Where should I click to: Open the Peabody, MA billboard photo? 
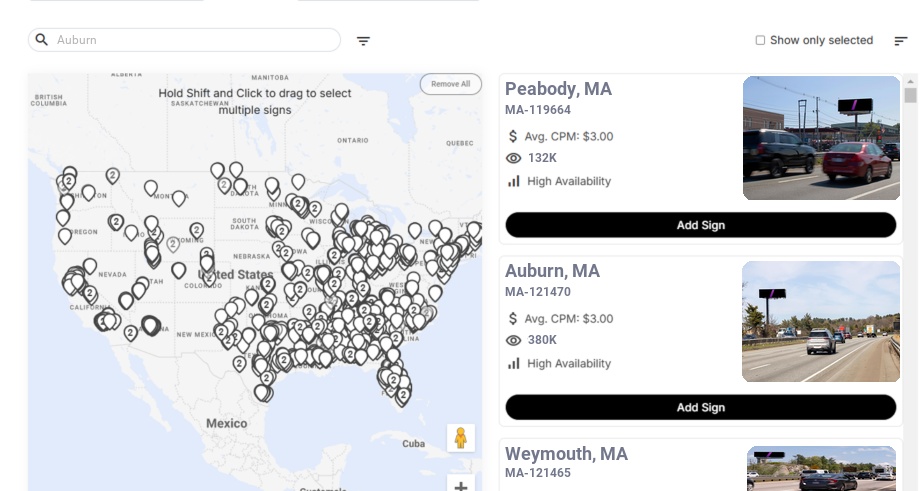click(x=821, y=138)
